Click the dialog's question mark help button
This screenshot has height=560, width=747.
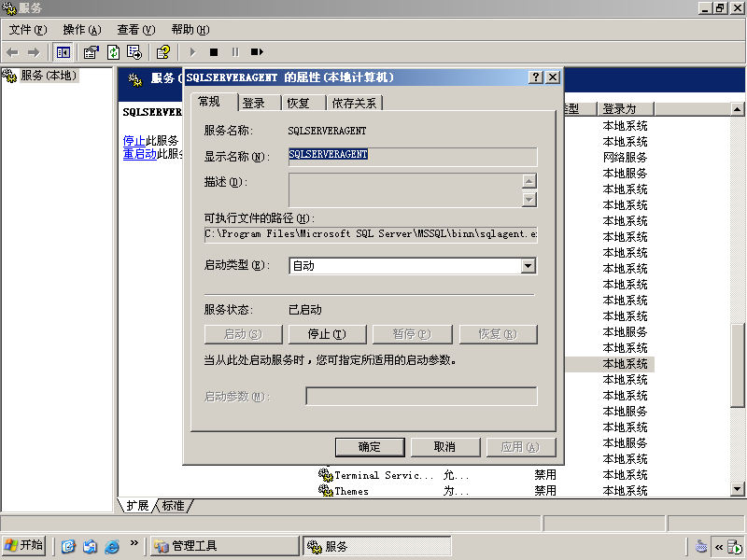[x=536, y=77]
